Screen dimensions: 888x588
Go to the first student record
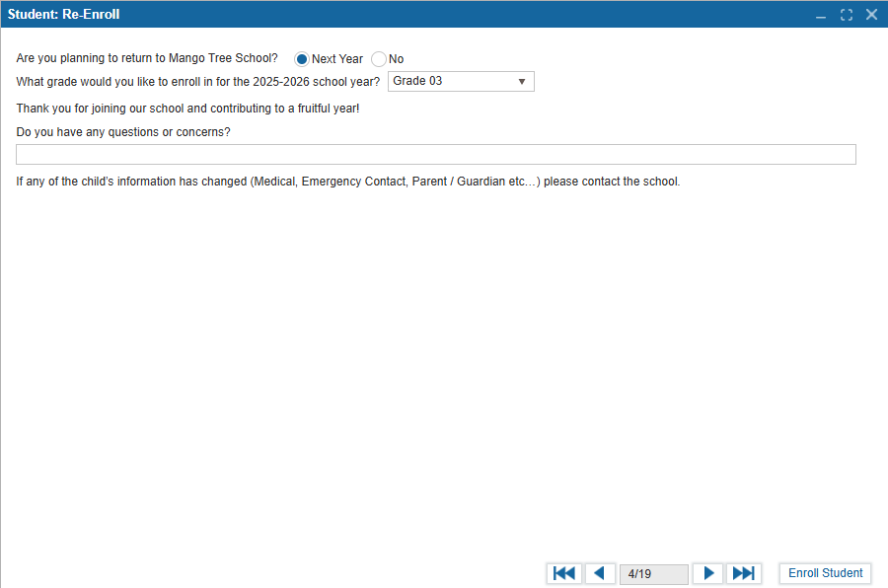coord(564,573)
